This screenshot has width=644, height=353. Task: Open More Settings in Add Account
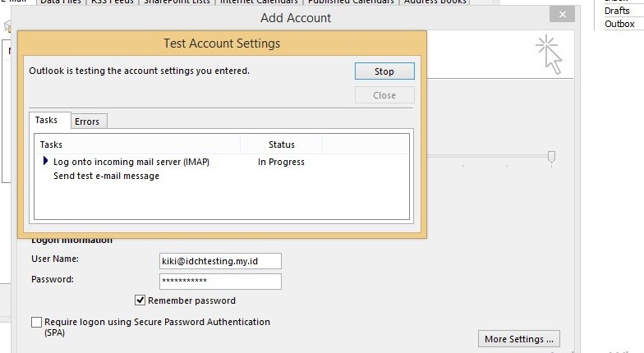click(519, 339)
